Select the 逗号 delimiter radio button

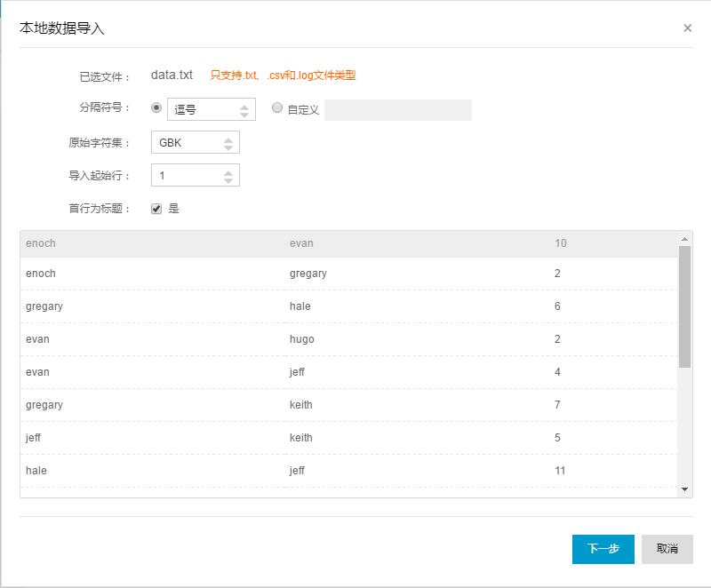pyautogui.click(x=156, y=107)
